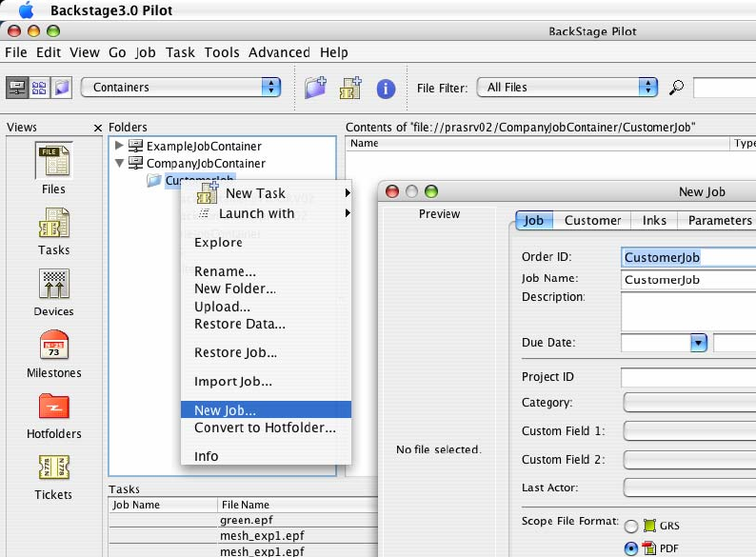Open the Launch with submenu
The height and width of the screenshot is (557, 756).
(x=267, y=213)
